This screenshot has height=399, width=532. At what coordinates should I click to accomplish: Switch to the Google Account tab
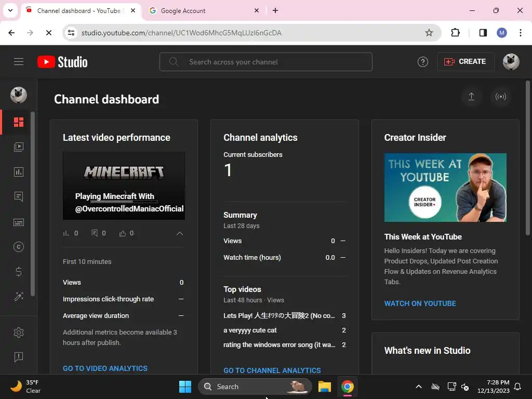point(204,10)
